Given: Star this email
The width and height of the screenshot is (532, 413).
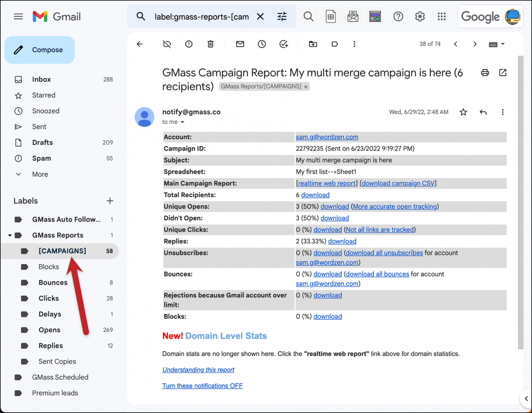Looking at the screenshot, I should (x=463, y=112).
